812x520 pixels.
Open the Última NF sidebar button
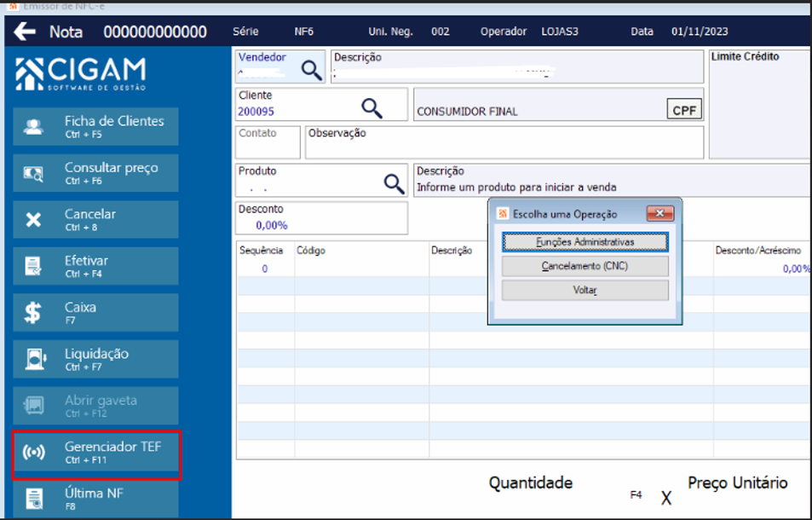pos(95,498)
